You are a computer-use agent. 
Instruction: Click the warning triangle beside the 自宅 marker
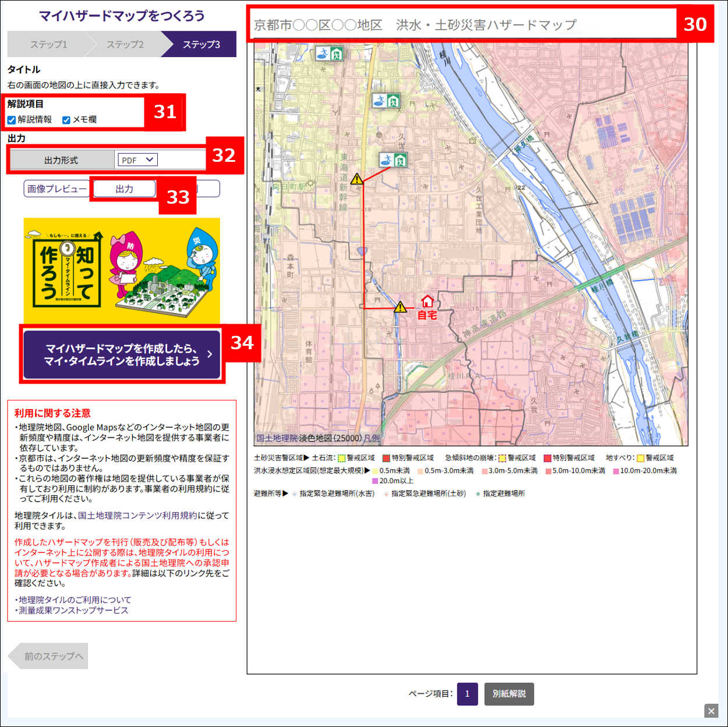coord(400,307)
